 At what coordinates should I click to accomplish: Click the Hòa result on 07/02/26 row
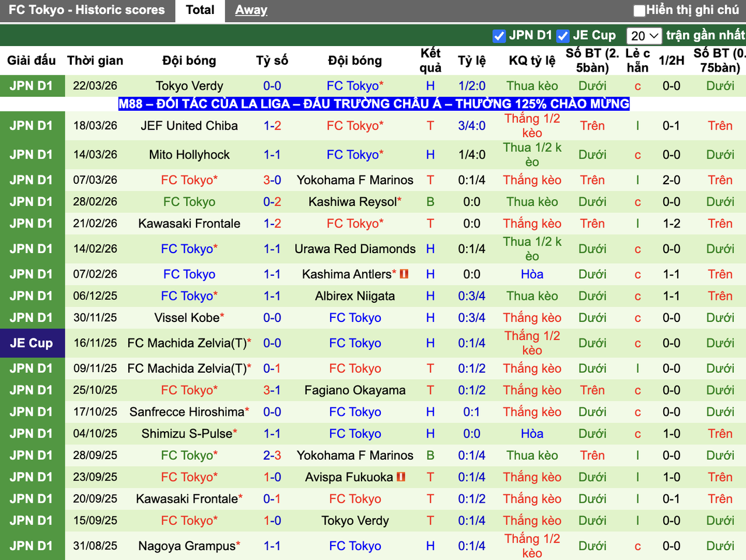(532, 274)
